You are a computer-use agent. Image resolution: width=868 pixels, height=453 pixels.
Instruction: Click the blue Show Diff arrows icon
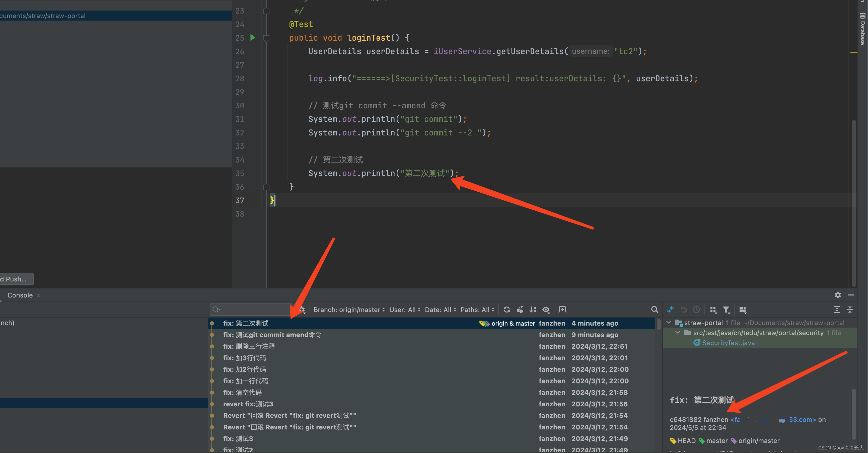click(670, 310)
